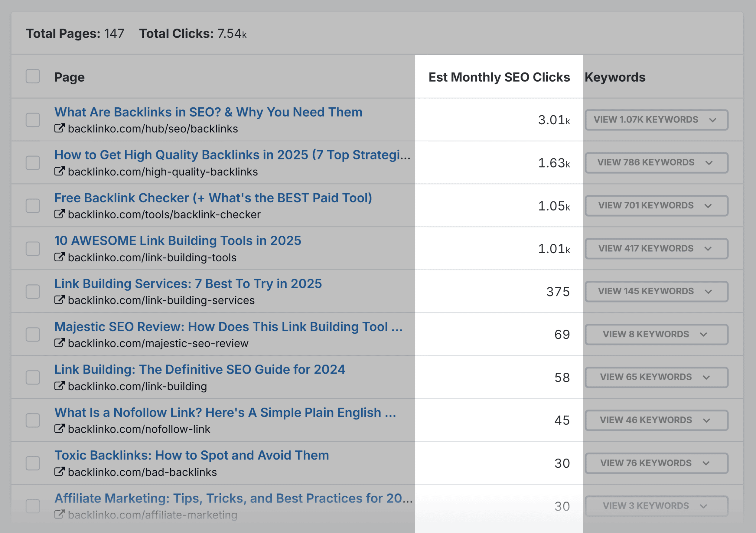Open Majestic SEO Review page link
756x533 pixels.
tap(229, 327)
